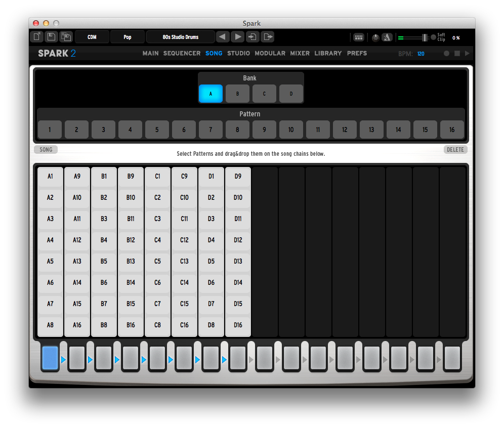Start recording with the record button
Viewport: 504px width, 428px height.
[446, 53]
